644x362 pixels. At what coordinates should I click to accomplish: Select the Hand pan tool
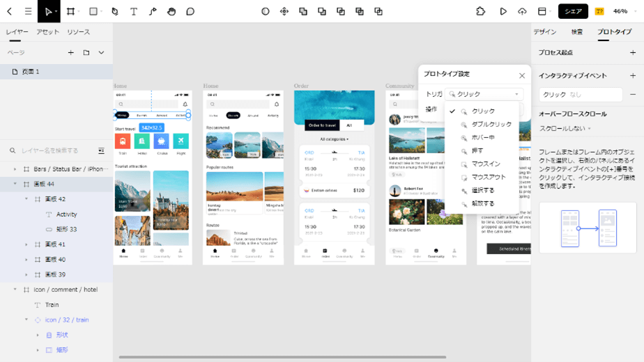[x=171, y=12]
